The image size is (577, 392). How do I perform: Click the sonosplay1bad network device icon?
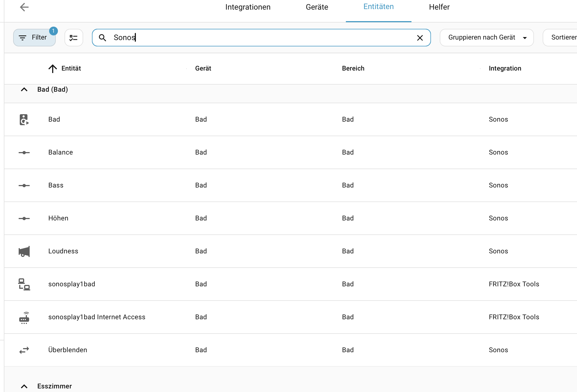point(24,284)
